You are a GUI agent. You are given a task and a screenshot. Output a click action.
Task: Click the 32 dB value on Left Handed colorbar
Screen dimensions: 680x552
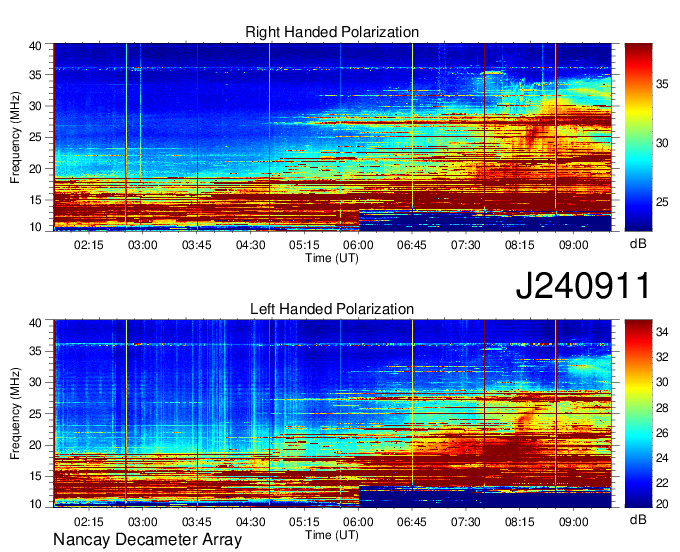(x=662, y=357)
